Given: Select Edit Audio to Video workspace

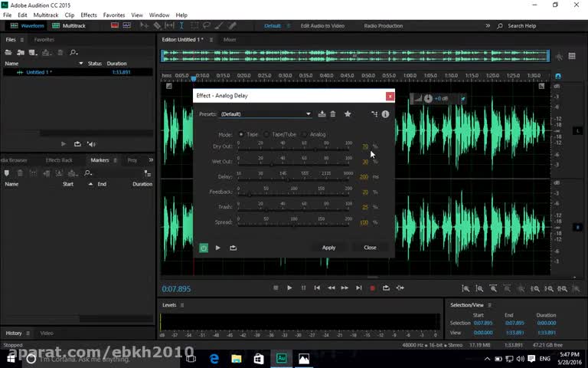Looking at the screenshot, I should [x=322, y=25].
